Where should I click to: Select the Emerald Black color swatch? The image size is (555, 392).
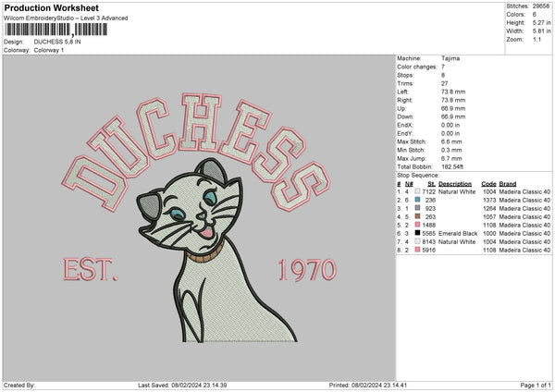click(x=416, y=234)
